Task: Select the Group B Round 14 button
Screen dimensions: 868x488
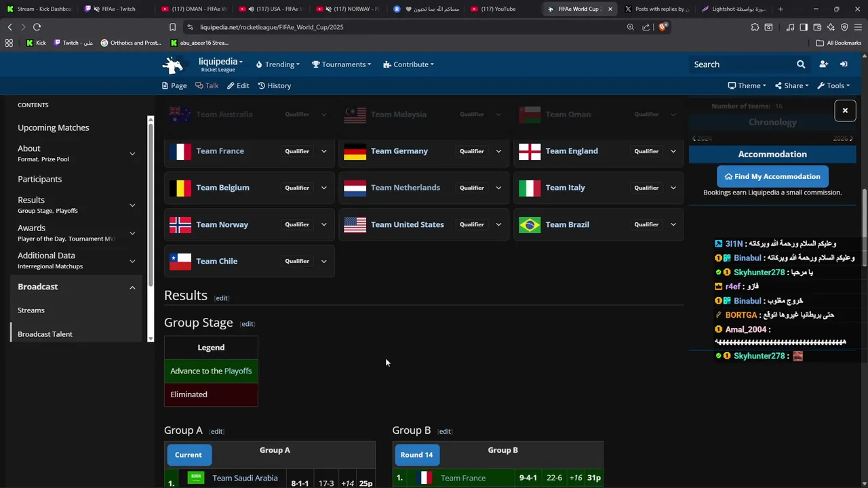Action: [416, 455]
